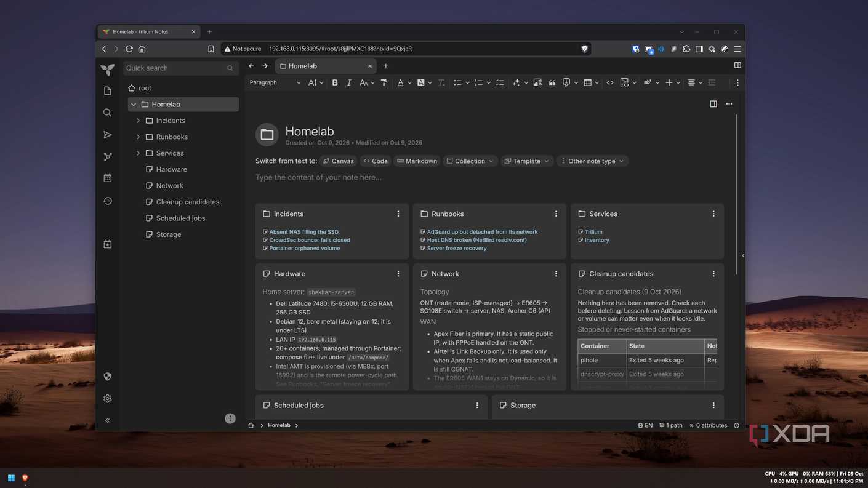Open the table insert dropdown arrow
Viewport: 868px width, 488px height.
[597, 82]
